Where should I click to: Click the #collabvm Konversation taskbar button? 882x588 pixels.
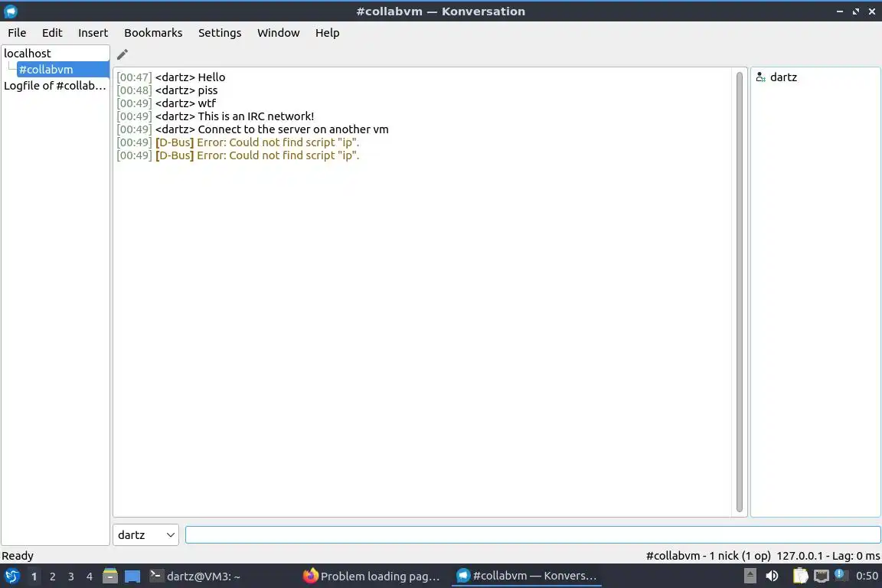pyautogui.click(x=527, y=577)
